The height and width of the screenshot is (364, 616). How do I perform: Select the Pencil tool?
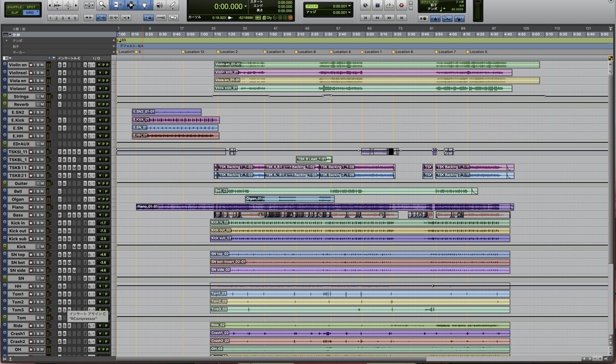point(173,5)
